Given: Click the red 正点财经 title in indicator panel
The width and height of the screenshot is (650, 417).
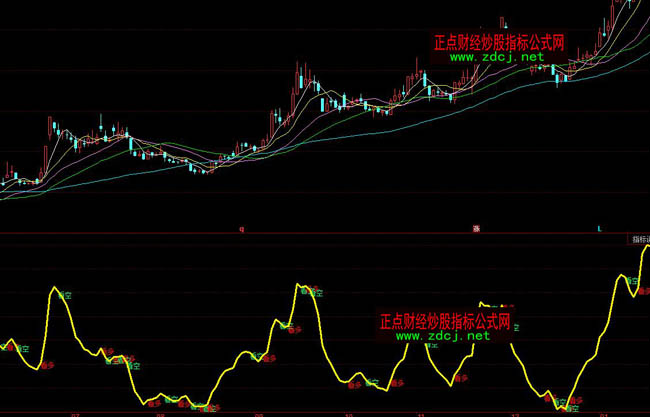Looking at the screenshot, I should 446,322.
